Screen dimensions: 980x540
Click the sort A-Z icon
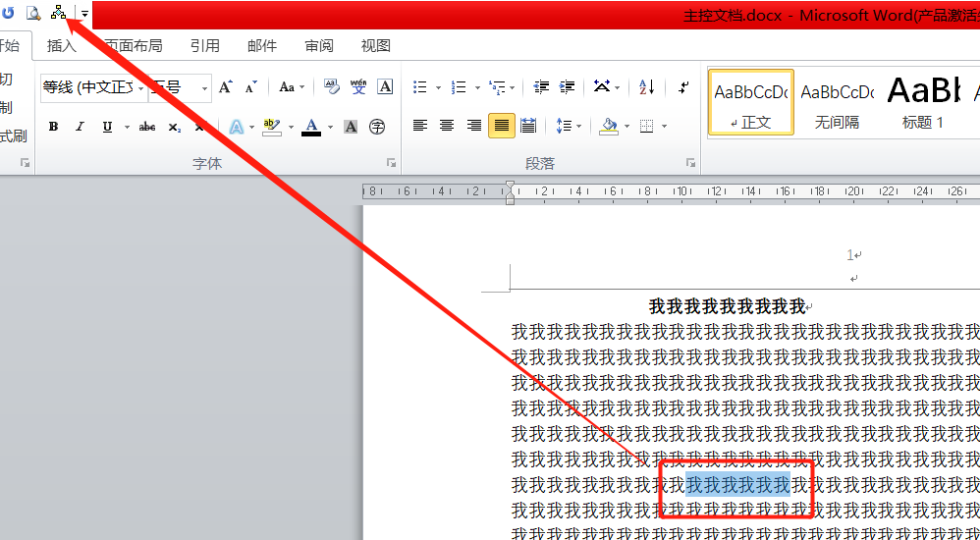(x=646, y=87)
